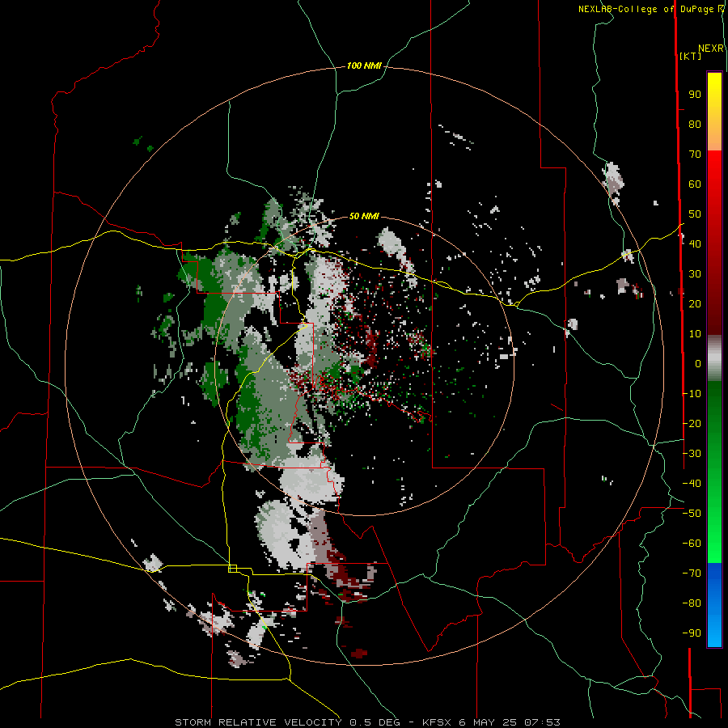
Task: Select the 0 knot scale label
Action: tap(698, 363)
